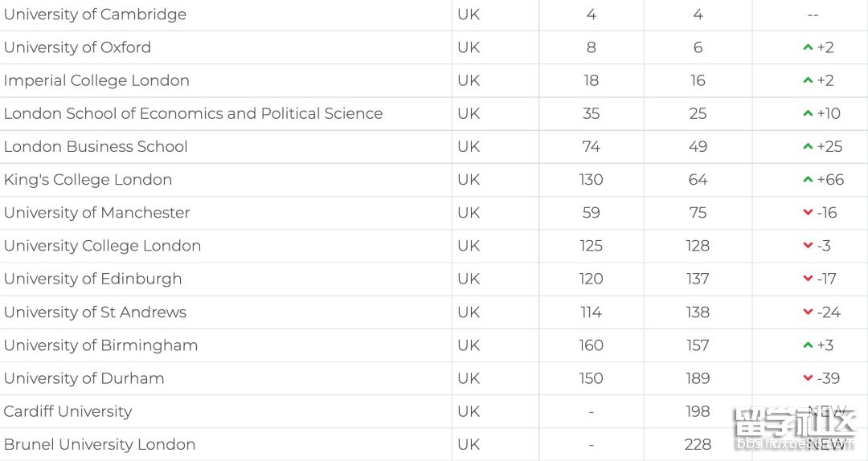Click the red down arrow next to -16
The height and width of the screenshot is (461, 868).
808,213
